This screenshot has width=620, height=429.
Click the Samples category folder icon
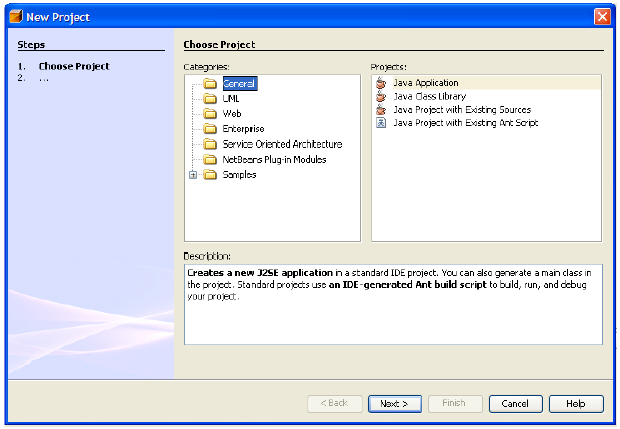210,174
